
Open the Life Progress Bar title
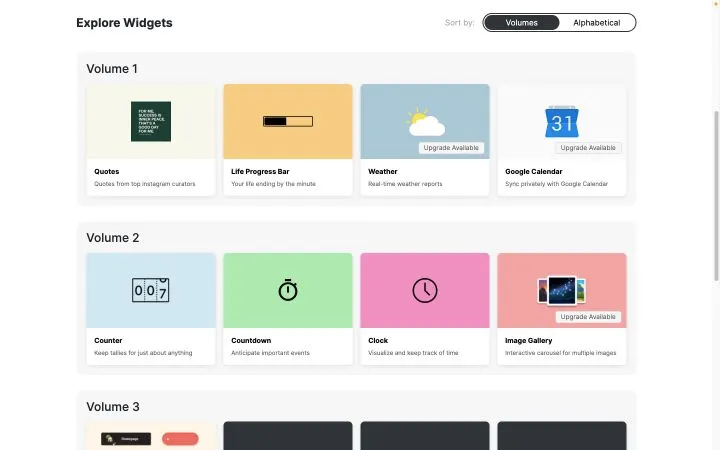[x=260, y=171]
